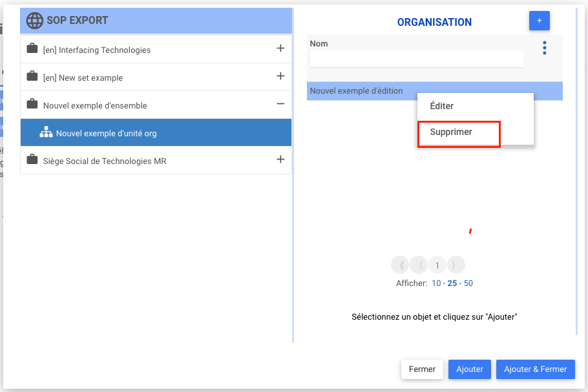Click the briefcase icon beside New set example

pos(32,77)
